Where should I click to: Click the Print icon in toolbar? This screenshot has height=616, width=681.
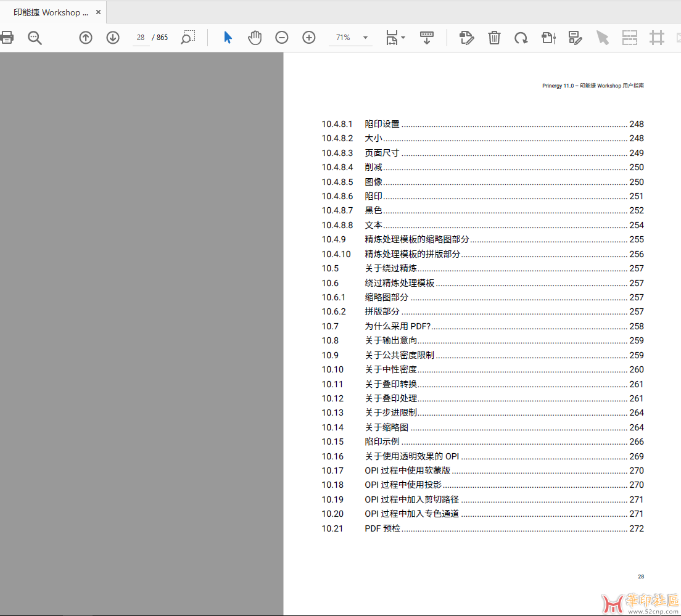(x=7, y=38)
